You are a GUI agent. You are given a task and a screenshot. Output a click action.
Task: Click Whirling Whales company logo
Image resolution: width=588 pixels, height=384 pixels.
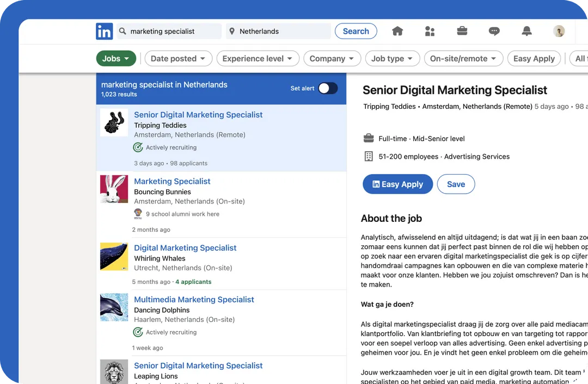[x=114, y=256]
